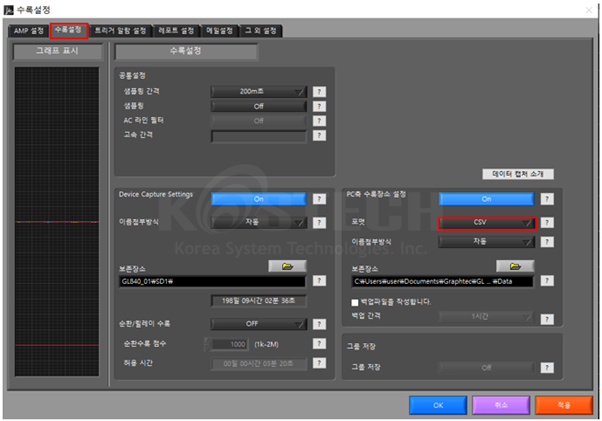Toggle PC측 수록장소 설정 On switch
The height and width of the screenshot is (421, 602).
point(486,199)
